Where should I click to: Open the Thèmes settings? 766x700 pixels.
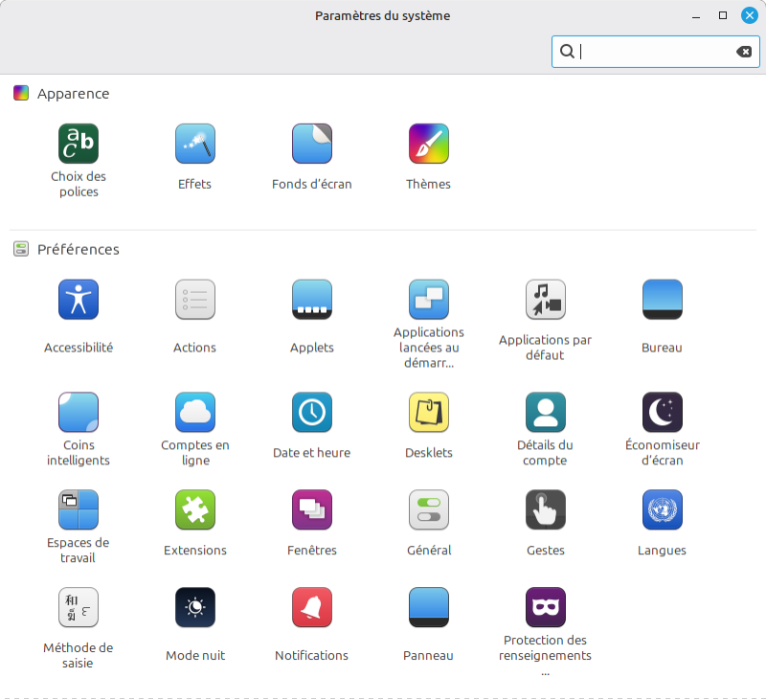pyautogui.click(x=428, y=144)
